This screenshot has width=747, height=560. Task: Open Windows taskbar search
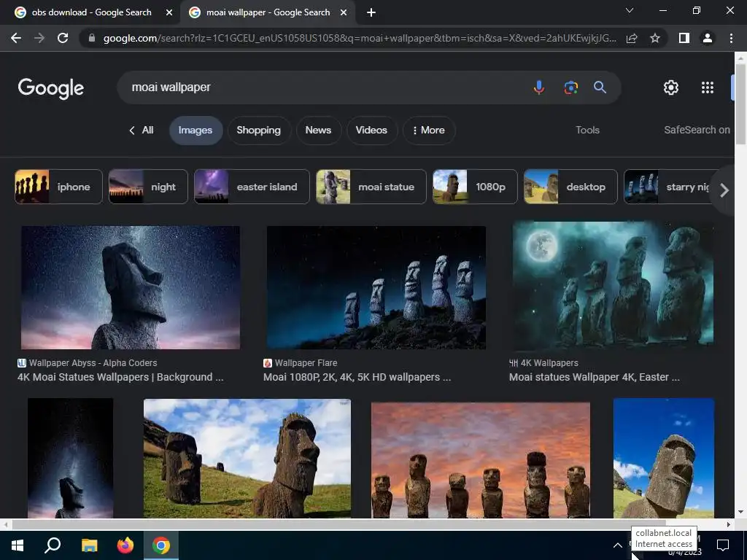[53, 545]
